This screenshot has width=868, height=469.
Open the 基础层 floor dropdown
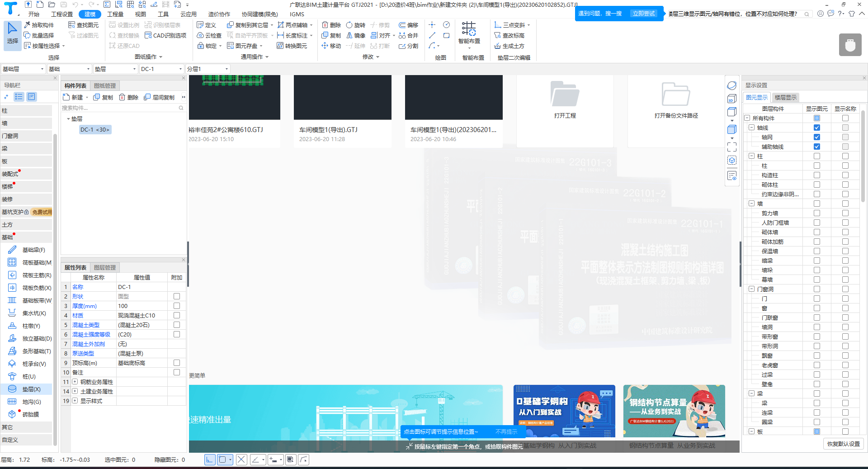(x=23, y=69)
